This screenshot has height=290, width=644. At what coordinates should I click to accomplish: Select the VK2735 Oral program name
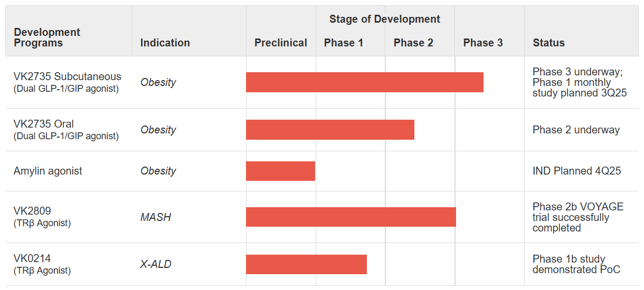pos(44,124)
